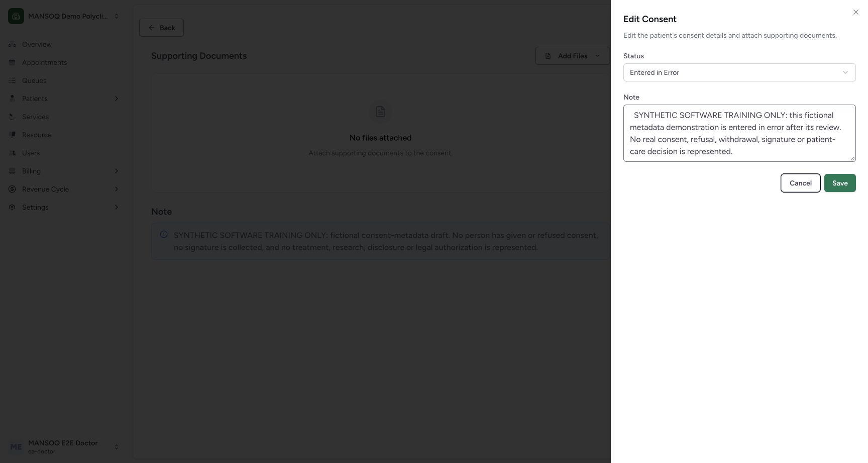This screenshot has width=868, height=463.
Task: Click the Services icon in sidebar
Action: click(x=12, y=117)
